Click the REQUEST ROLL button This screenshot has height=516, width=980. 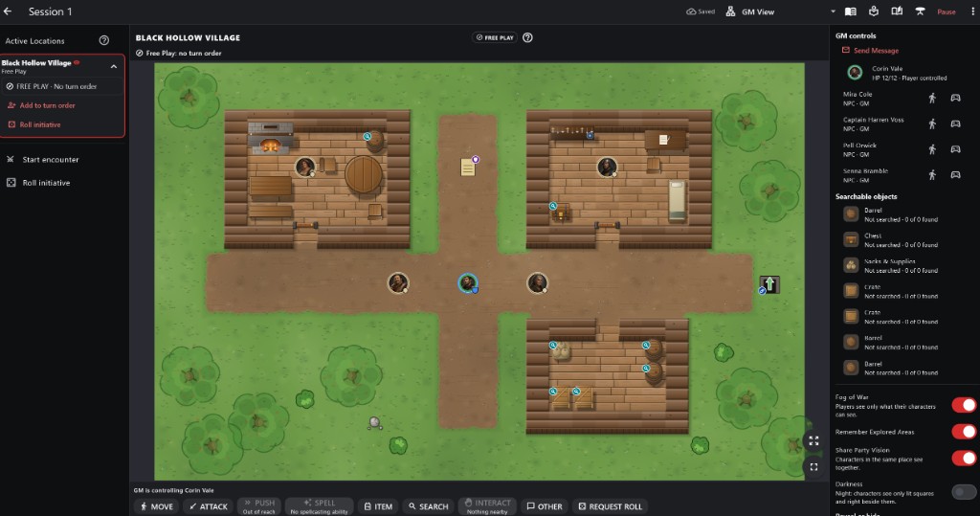tap(610, 506)
